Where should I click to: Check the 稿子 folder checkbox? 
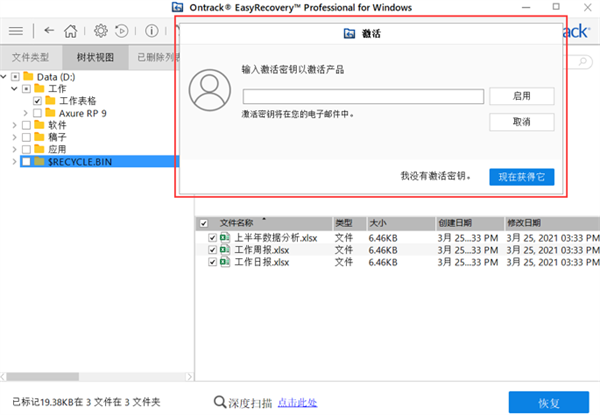[26, 137]
